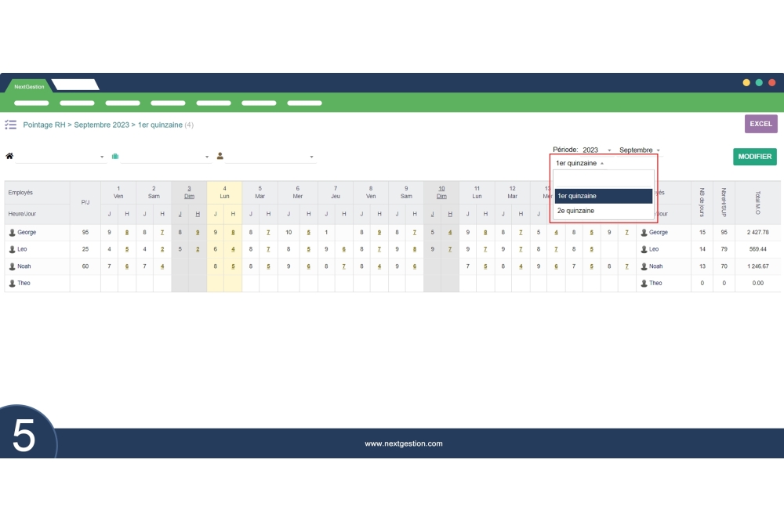Click the checklist icon beside the breadcrumb

pyautogui.click(x=10, y=125)
